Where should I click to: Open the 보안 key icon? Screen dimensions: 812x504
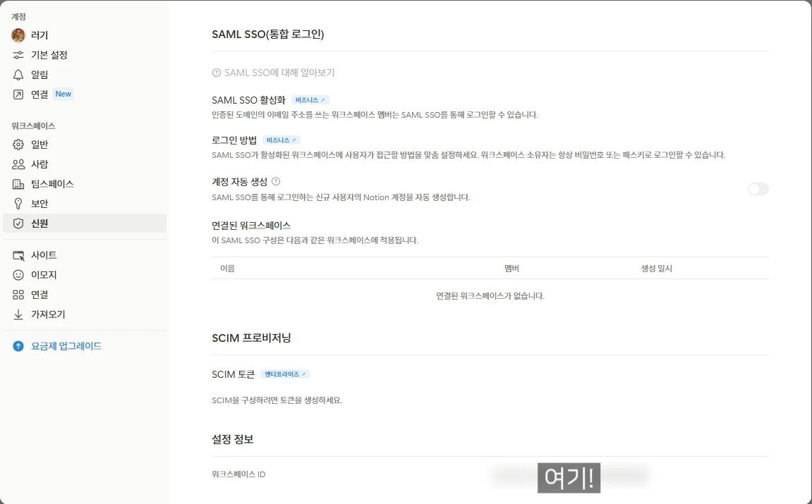tap(18, 203)
